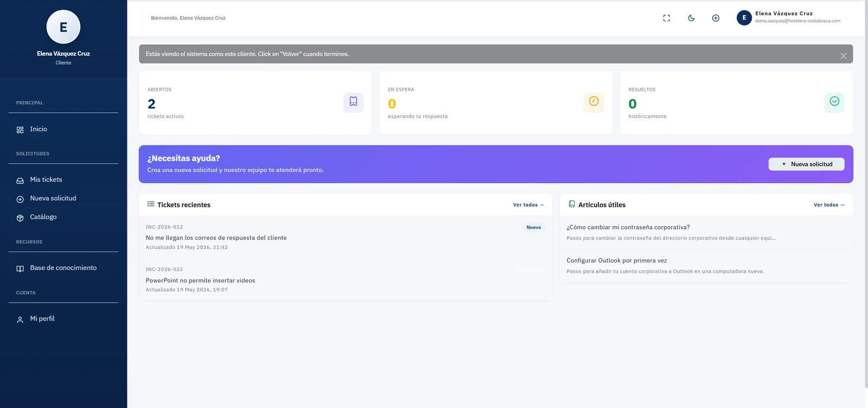Dismiss the client view notification banner

coord(843,55)
